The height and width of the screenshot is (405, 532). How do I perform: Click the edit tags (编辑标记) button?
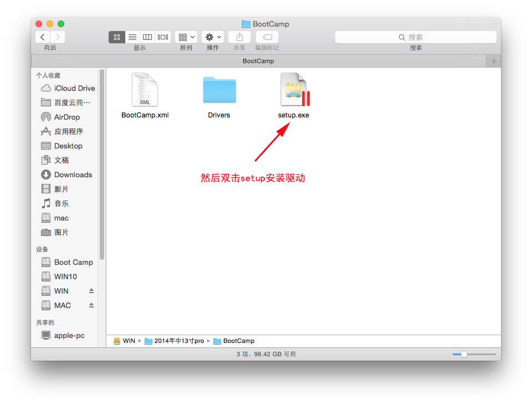tap(267, 37)
